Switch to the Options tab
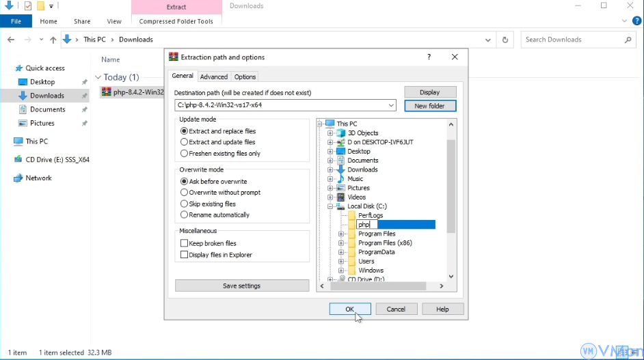This screenshot has width=644, height=360. click(x=245, y=77)
